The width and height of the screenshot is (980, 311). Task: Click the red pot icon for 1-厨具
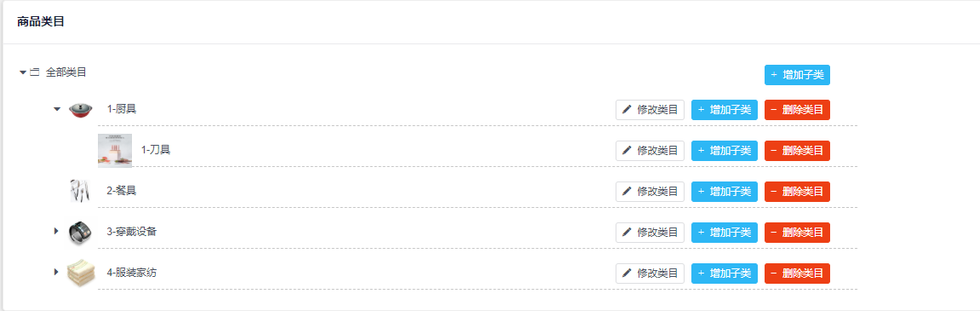click(81, 110)
